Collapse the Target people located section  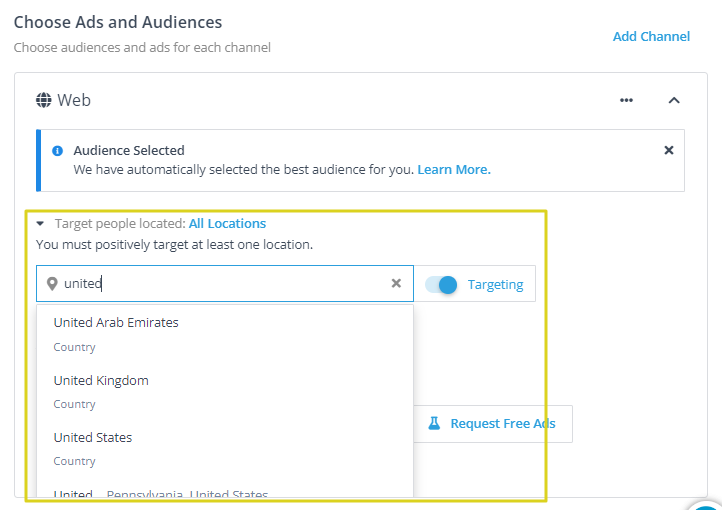click(40, 224)
